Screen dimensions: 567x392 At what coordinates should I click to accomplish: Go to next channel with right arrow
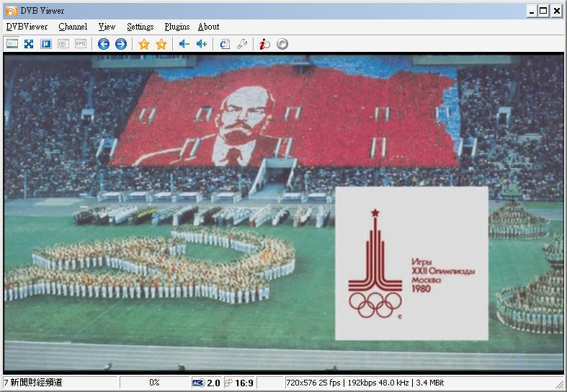[x=121, y=44]
